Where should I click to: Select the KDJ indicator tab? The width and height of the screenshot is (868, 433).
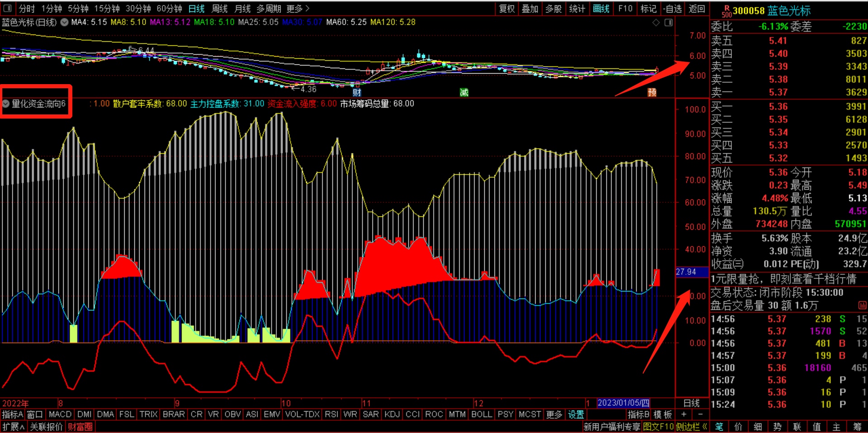[x=392, y=414]
